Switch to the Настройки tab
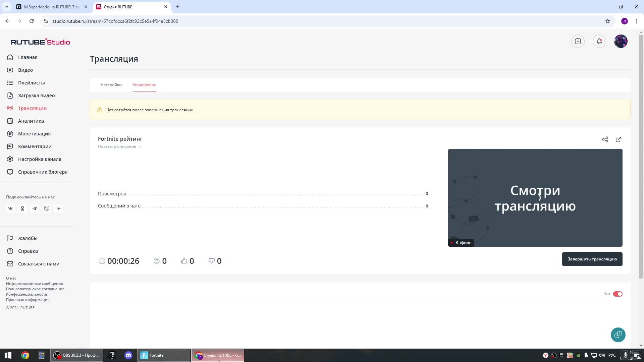 coord(111,85)
